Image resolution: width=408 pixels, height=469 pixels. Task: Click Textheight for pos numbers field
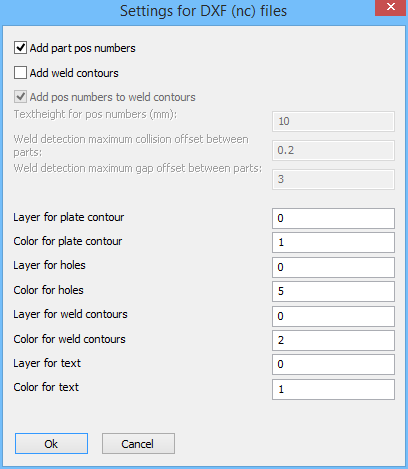[x=333, y=121]
